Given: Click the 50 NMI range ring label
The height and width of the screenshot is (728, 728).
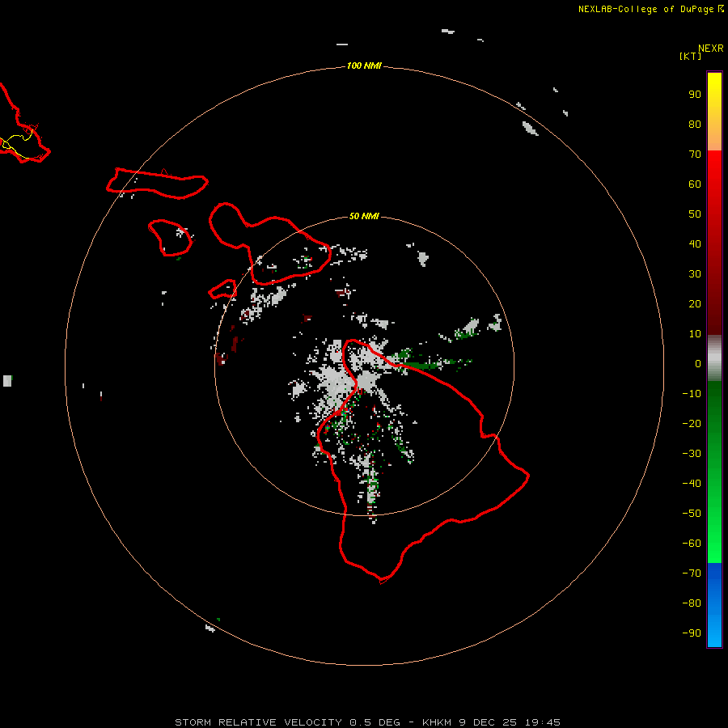Looking at the screenshot, I should pyautogui.click(x=364, y=216).
